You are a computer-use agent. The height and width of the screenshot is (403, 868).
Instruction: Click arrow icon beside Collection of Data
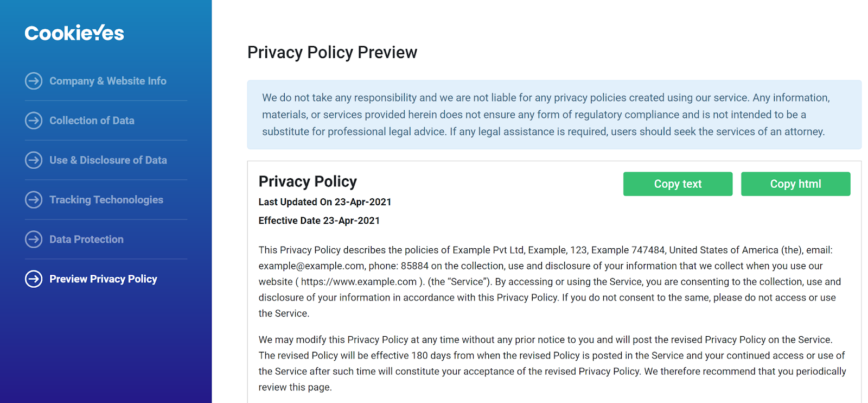pos(34,121)
